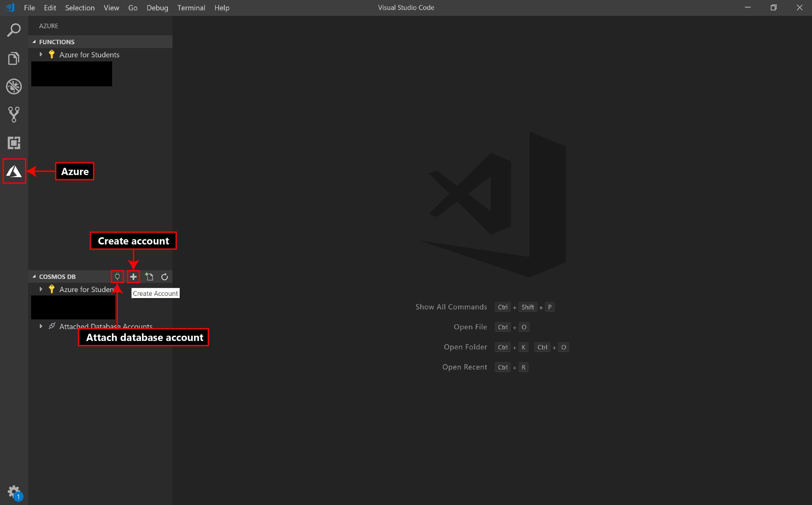The height and width of the screenshot is (505, 812).
Task: Minimize the Visual Studio Code window
Action: click(x=747, y=7)
